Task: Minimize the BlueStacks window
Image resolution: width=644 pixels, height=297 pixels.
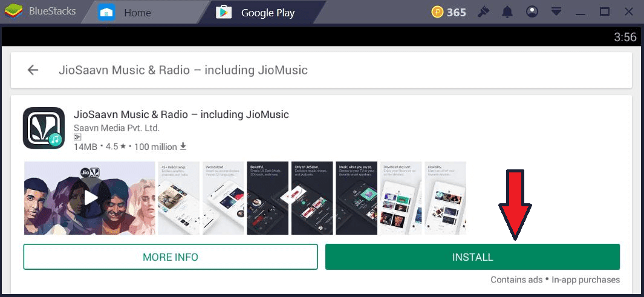Action: tap(581, 14)
